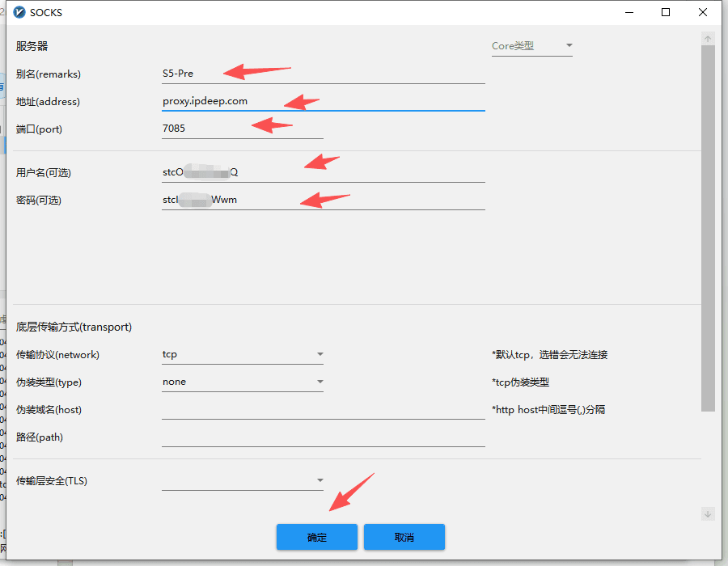Viewport: 728px width, 566px height.
Task: Click the 确定 confirm button
Action: coord(316,537)
